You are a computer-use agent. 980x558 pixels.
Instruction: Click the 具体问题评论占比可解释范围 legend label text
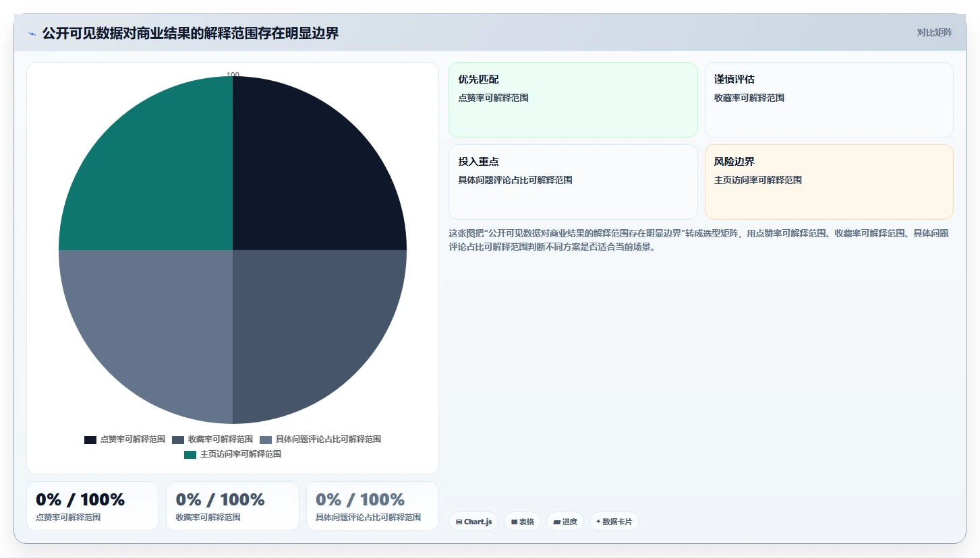328,439
